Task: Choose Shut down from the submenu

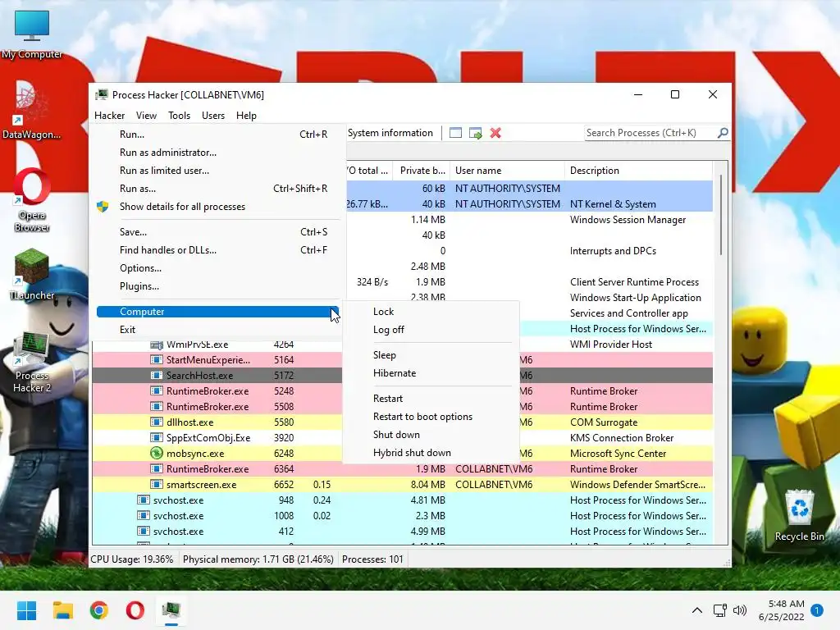Action: (431, 435)
